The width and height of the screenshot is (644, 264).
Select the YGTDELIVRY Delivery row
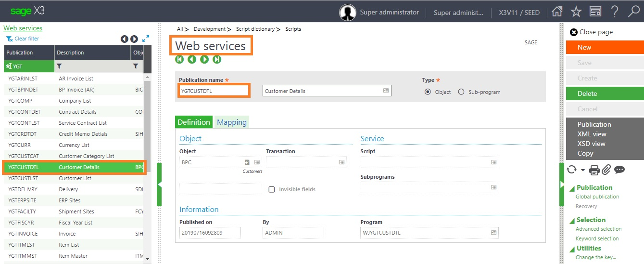coord(75,189)
